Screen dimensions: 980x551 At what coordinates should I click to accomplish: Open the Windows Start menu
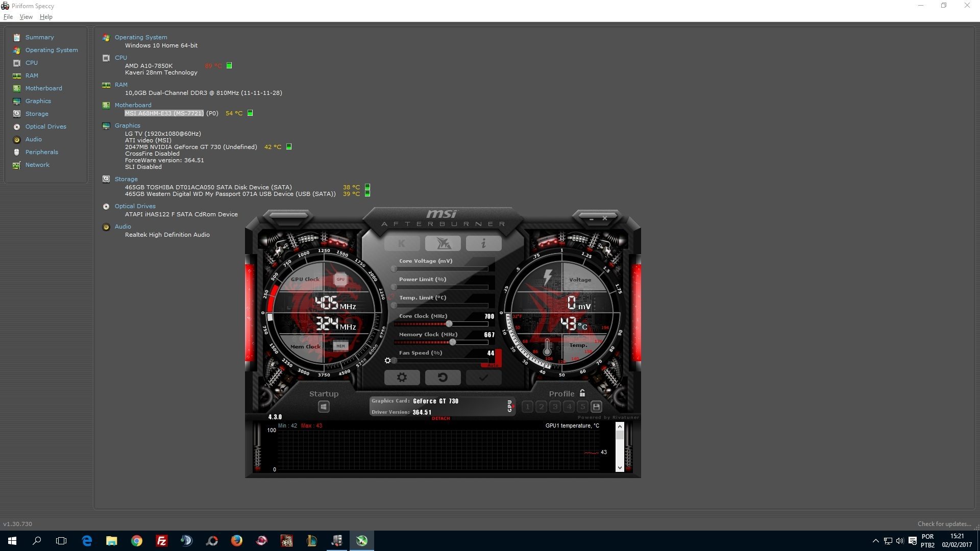[12, 541]
